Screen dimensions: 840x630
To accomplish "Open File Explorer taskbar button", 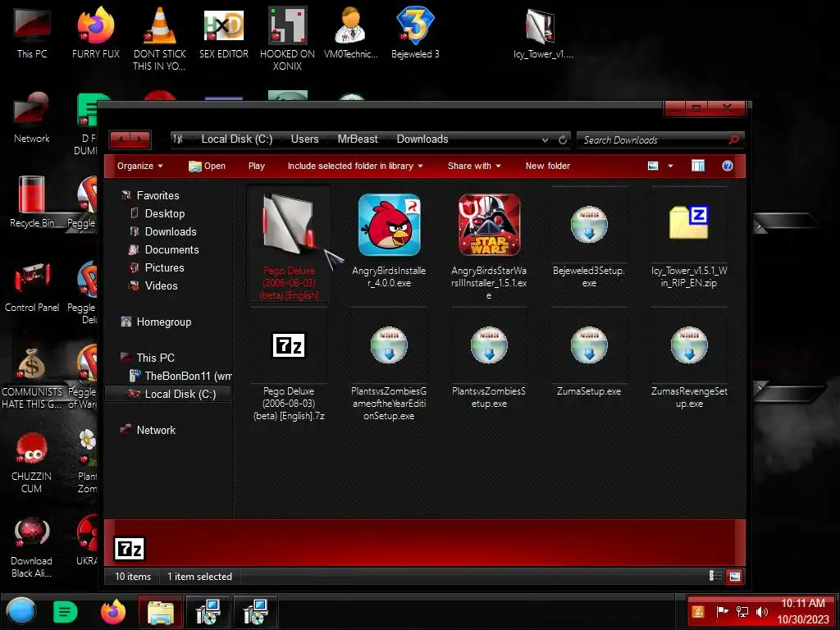I will tap(160, 611).
